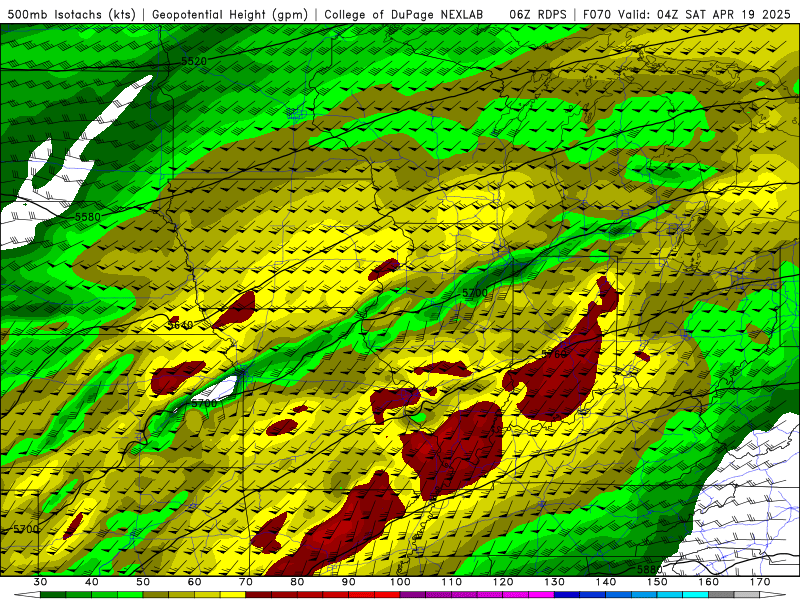The width and height of the screenshot is (800, 600).
Task: Click the '40' value on the color scale
Action: coord(92,582)
